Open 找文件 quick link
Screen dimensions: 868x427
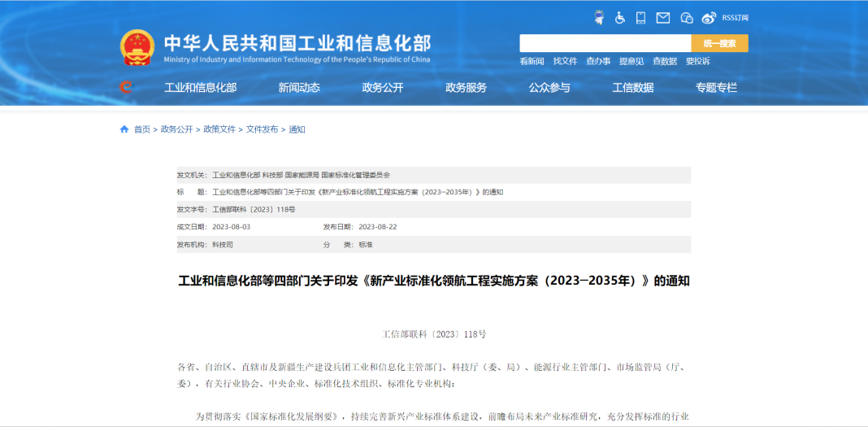[565, 62]
